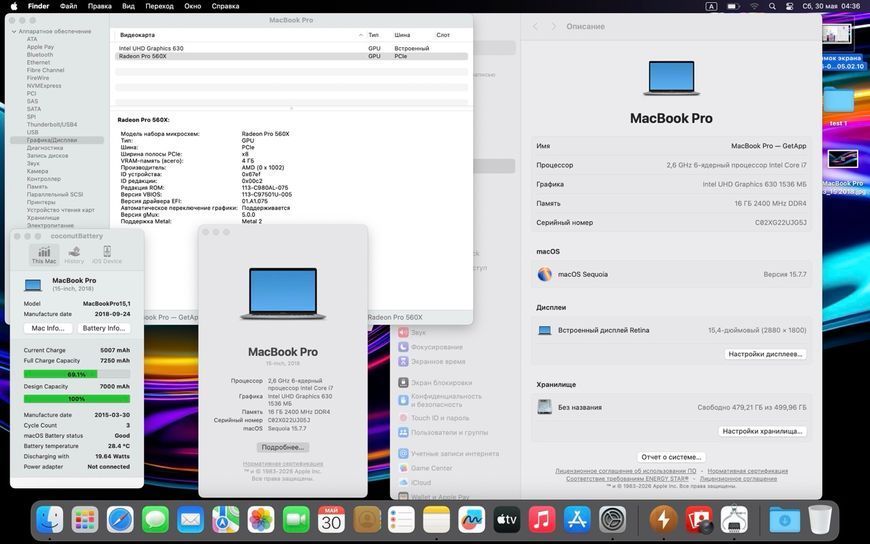870x544 pixels.
Task: Open Настройки дисплеев... button
Action: tap(765, 354)
